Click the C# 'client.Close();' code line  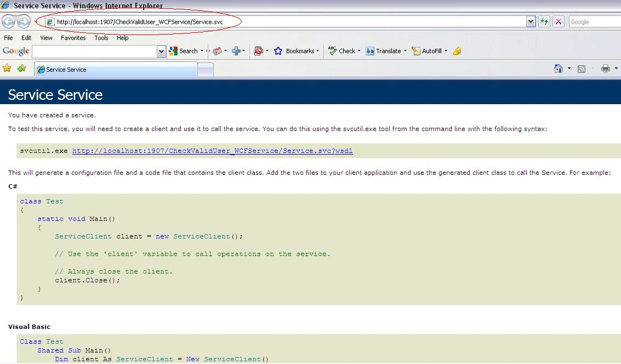[x=87, y=280]
